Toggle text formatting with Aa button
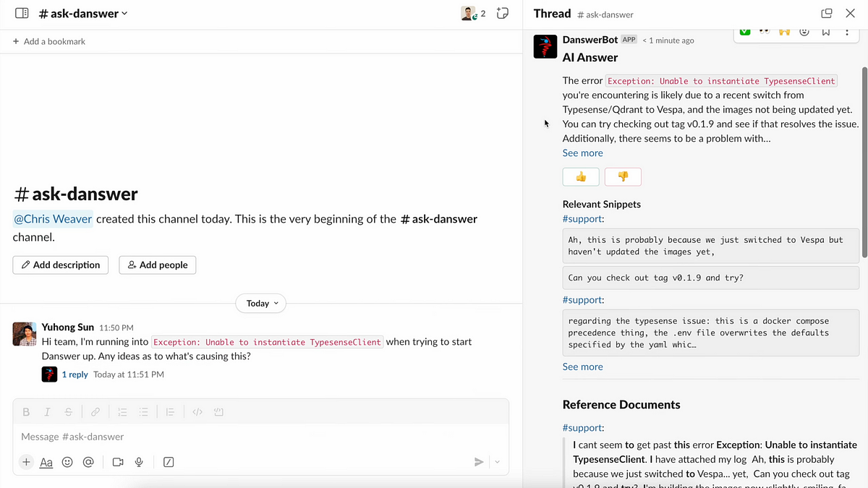This screenshot has width=868, height=488. point(46,462)
